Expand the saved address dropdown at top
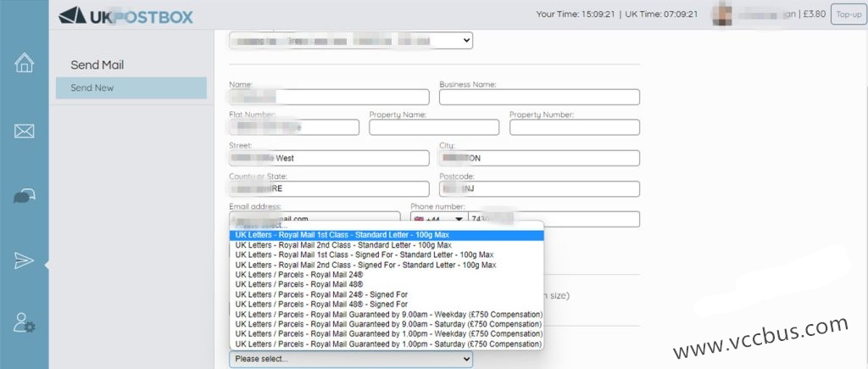Image resolution: width=868 pixels, height=369 pixels. coord(350,41)
